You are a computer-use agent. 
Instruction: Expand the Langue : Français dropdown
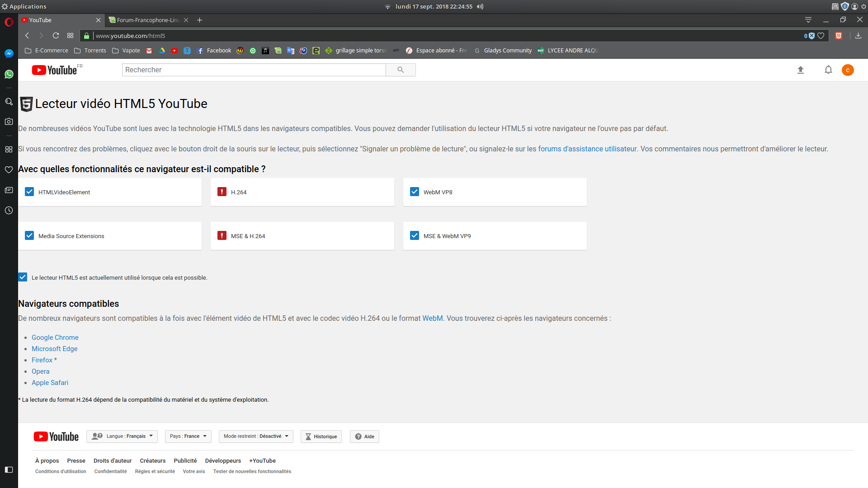122,436
